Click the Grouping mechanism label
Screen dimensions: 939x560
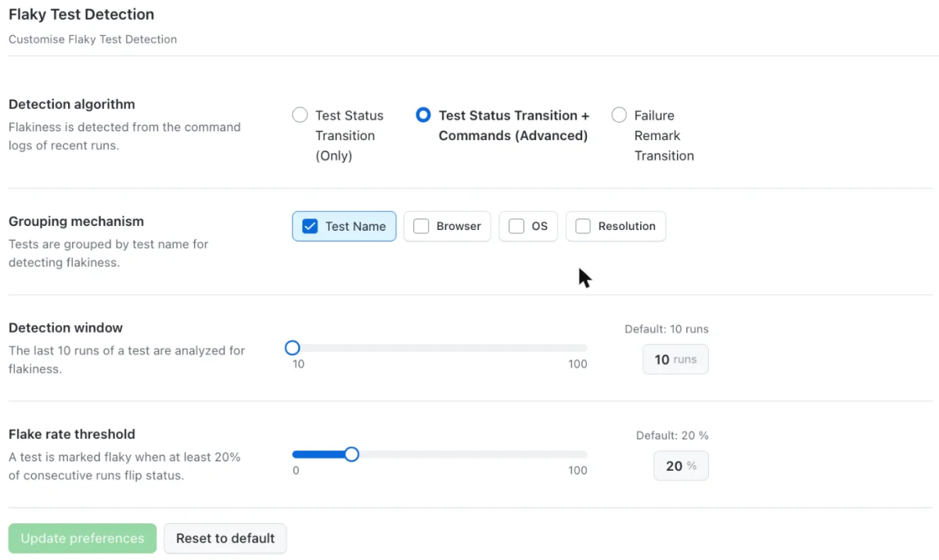[x=76, y=221]
